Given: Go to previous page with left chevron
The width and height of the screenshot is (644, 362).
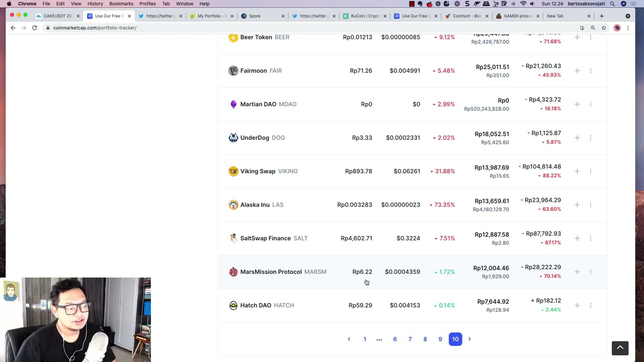Looking at the screenshot, I should pyautogui.click(x=349, y=339).
